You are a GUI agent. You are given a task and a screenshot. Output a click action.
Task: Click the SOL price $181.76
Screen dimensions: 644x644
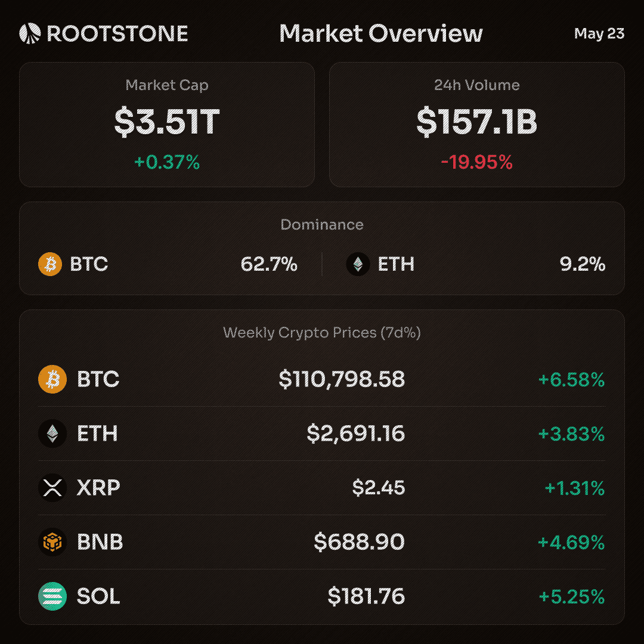[366, 596]
